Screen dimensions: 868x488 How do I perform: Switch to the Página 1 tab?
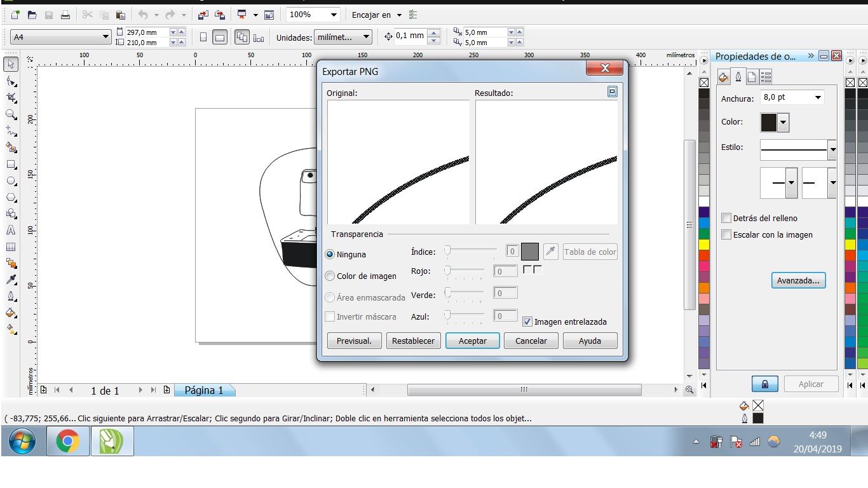[x=204, y=390]
